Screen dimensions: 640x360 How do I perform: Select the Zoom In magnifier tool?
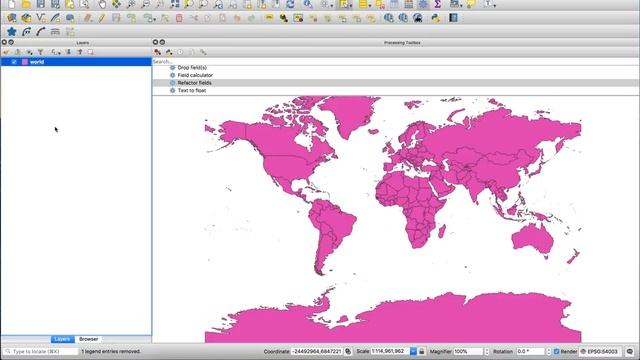[x=131, y=4]
